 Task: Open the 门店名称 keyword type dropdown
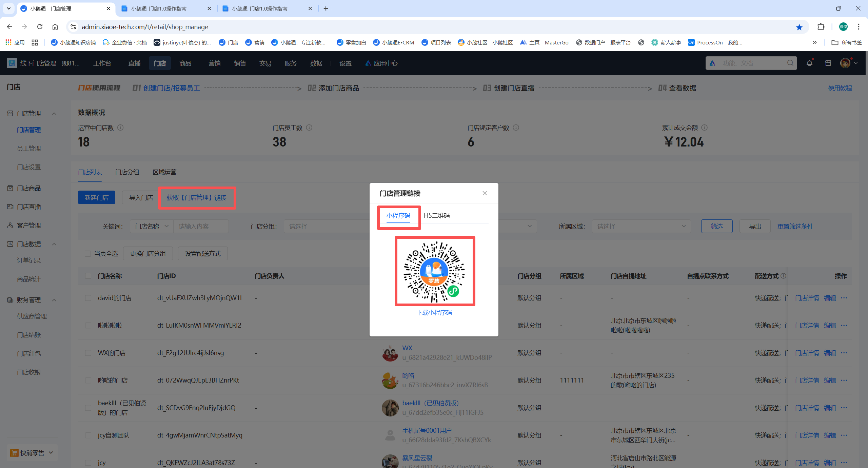coord(152,226)
